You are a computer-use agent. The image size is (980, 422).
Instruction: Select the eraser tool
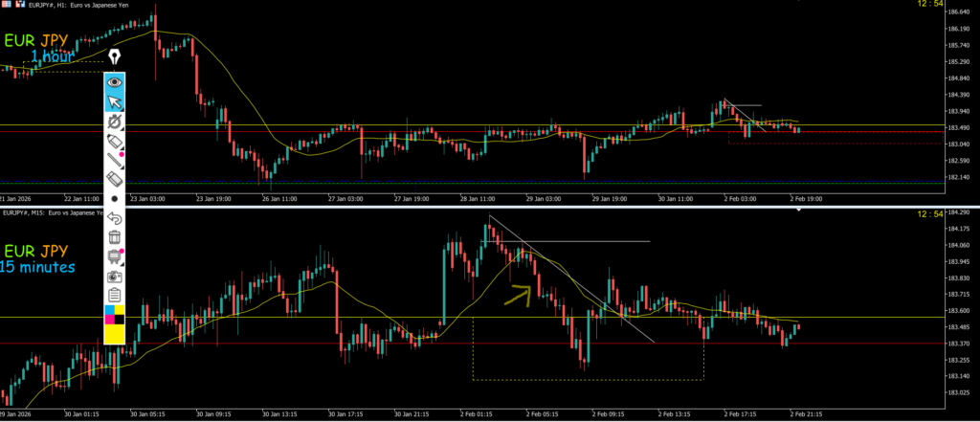tap(115, 178)
